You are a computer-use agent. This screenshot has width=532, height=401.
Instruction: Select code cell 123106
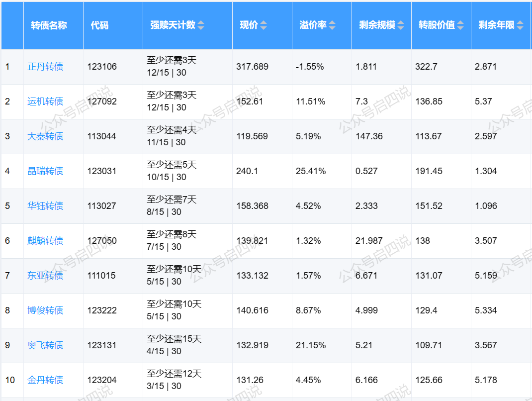pyautogui.click(x=102, y=67)
